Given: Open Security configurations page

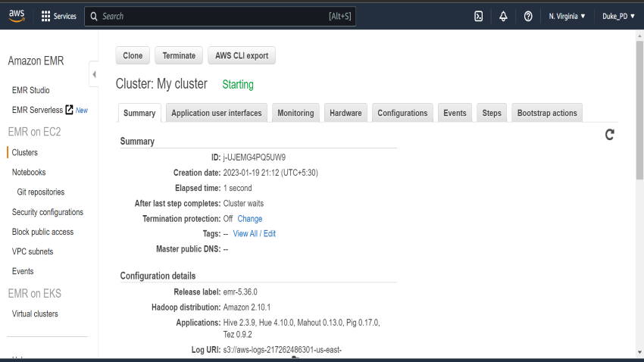Looking at the screenshot, I should (x=48, y=212).
